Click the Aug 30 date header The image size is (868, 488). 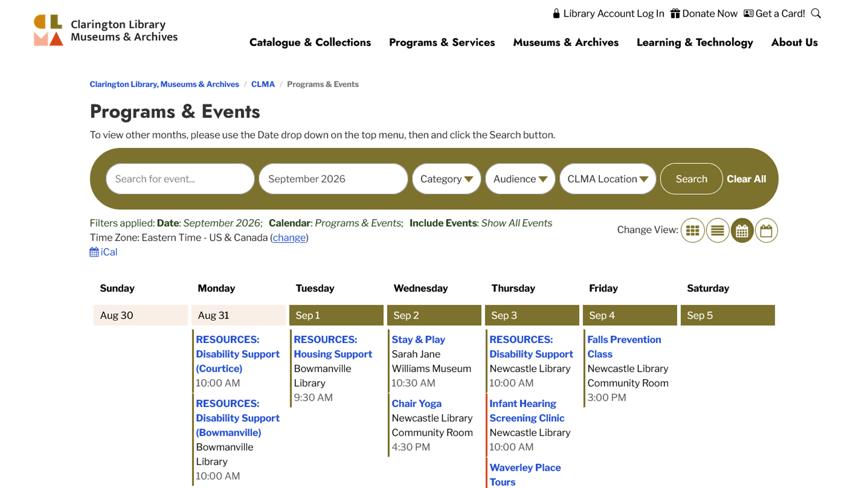click(x=141, y=315)
